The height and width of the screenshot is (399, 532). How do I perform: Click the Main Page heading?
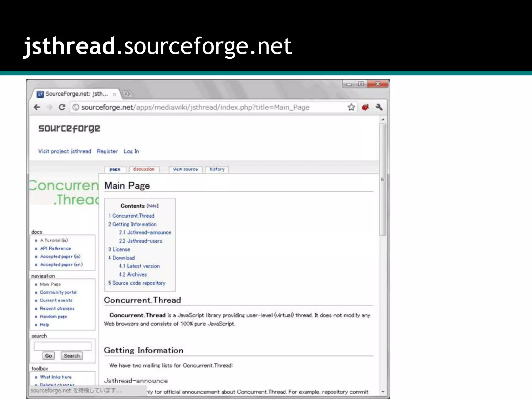[x=127, y=185]
